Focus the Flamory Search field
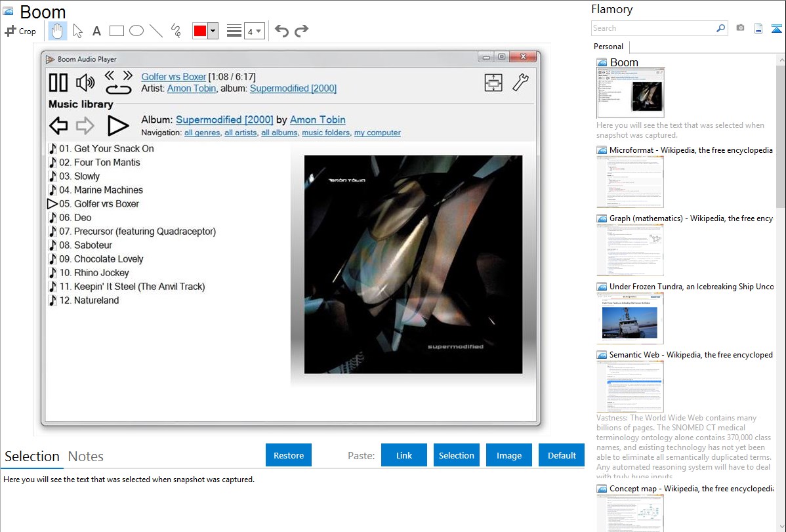 pos(653,28)
